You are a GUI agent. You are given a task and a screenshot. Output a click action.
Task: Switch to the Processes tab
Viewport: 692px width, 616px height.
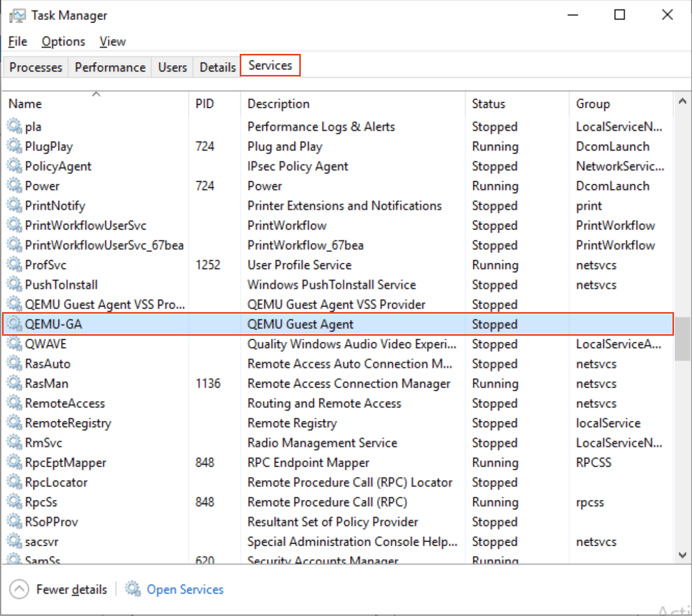pos(35,67)
